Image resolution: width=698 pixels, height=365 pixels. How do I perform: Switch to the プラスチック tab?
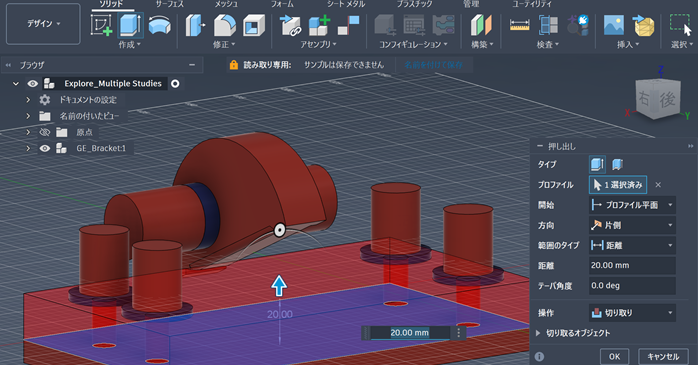point(414,4)
